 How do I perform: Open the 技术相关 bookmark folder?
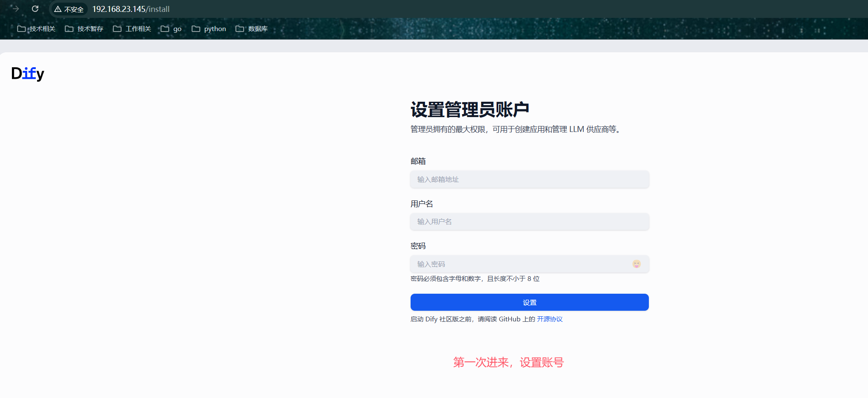point(37,29)
